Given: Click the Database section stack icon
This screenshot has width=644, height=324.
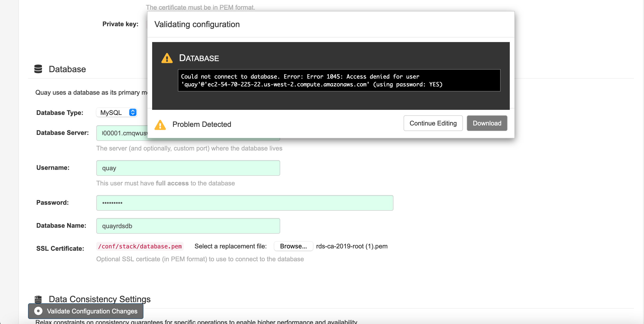Looking at the screenshot, I should (38, 69).
